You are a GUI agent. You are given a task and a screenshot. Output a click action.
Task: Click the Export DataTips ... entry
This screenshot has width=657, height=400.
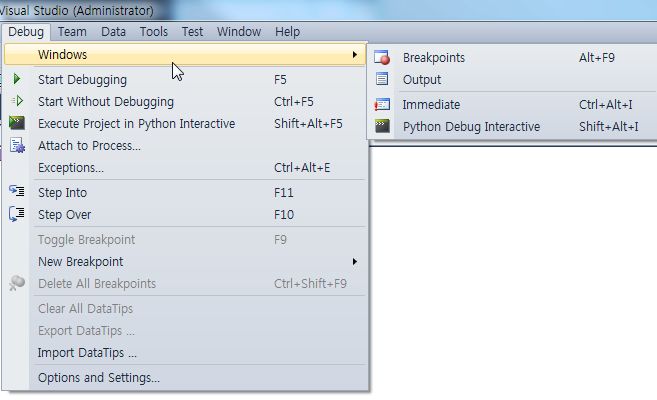click(185, 330)
